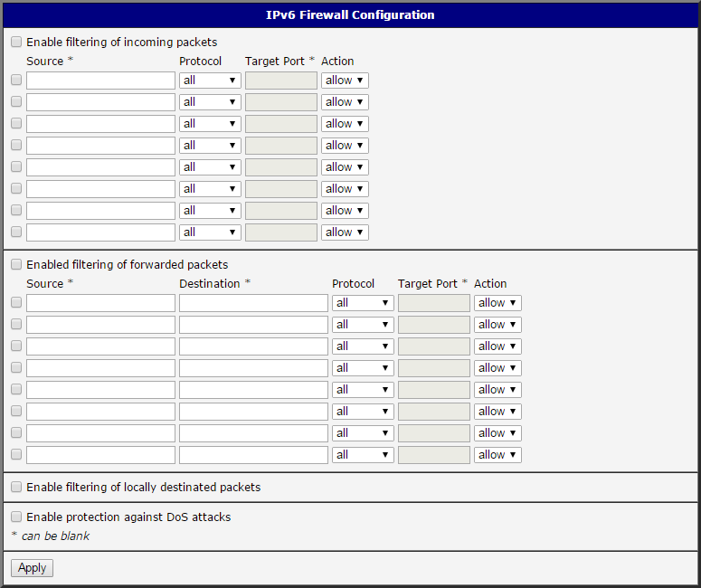Focus Source field in first incoming rule
Screen dimensions: 701x588
[100, 81]
